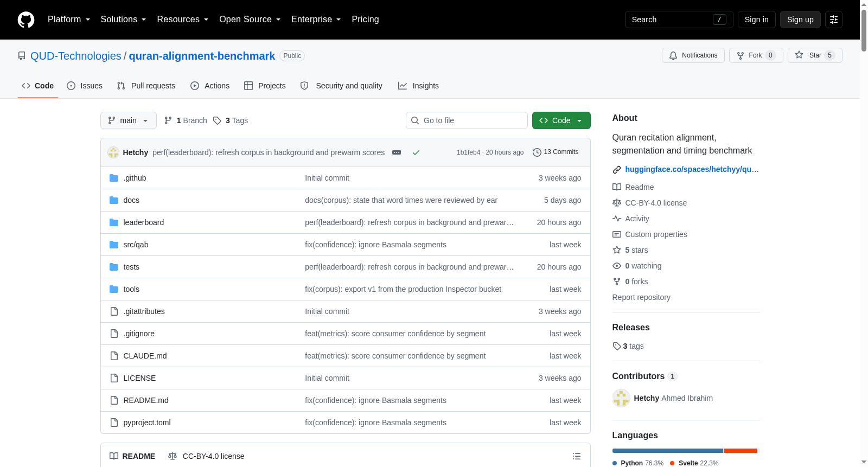Open the Insights tab
The width and height of the screenshot is (868, 467).
[x=418, y=86]
